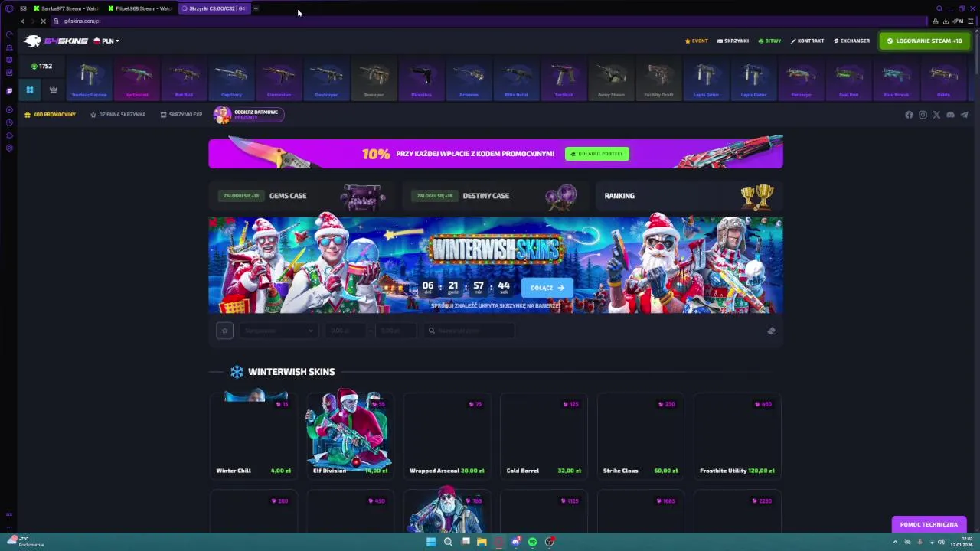
Task: Stop page loading with X button
Action: [x=43, y=21]
